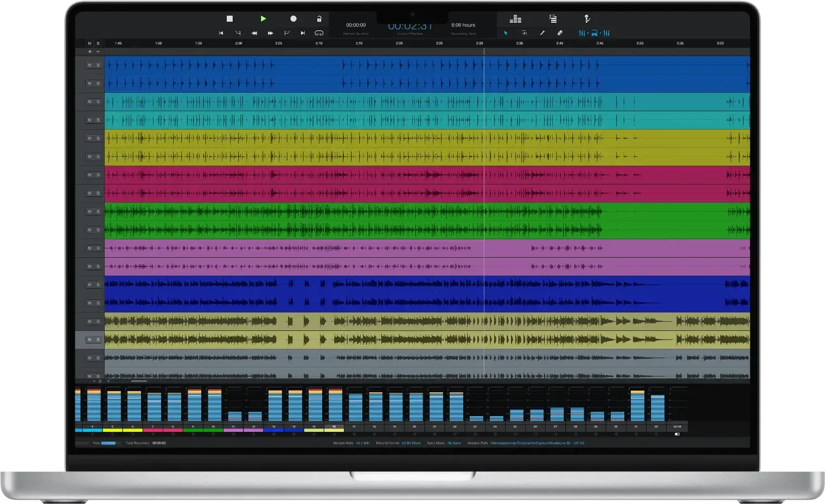Toggle the Loop icon in the transport
This screenshot has width=825, height=504.
(319, 33)
